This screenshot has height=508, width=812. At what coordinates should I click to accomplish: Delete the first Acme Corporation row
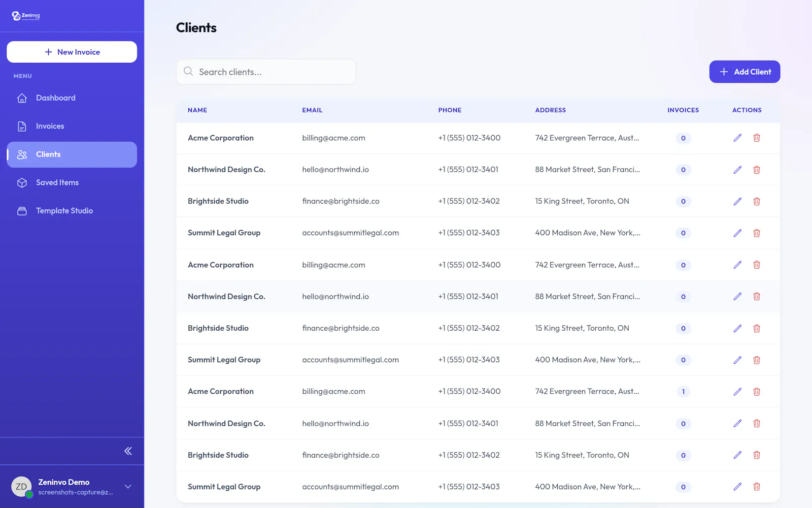[x=757, y=138]
